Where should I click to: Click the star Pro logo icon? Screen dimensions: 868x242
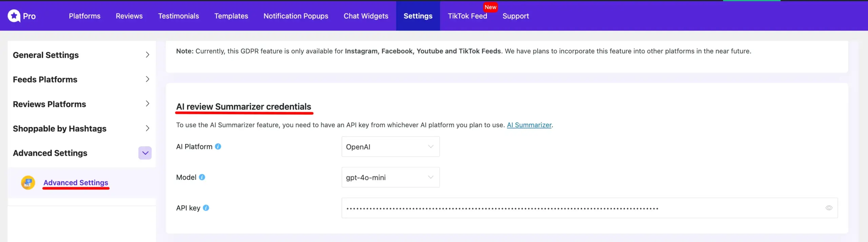(x=14, y=16)
